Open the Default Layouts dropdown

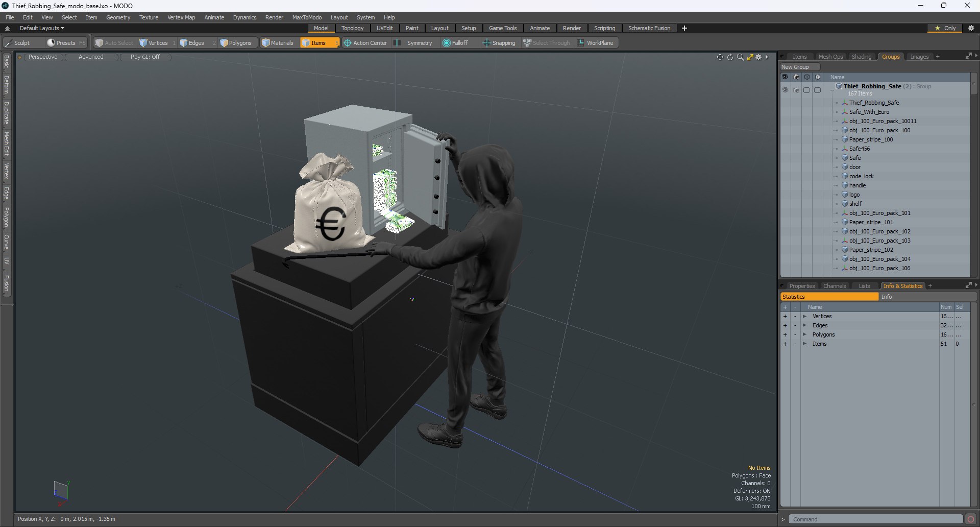point(42,28)
